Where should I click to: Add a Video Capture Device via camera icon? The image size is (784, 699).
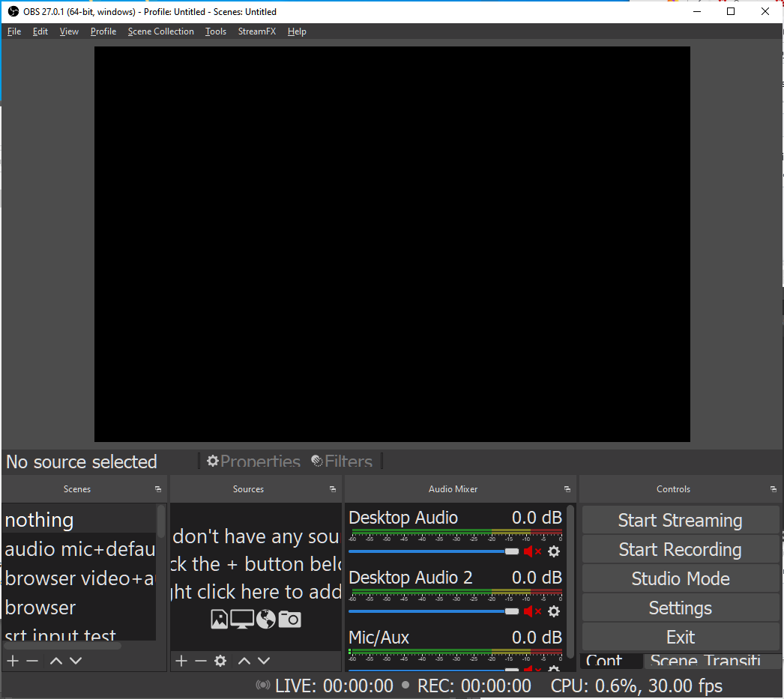click(x=288, y=619)
